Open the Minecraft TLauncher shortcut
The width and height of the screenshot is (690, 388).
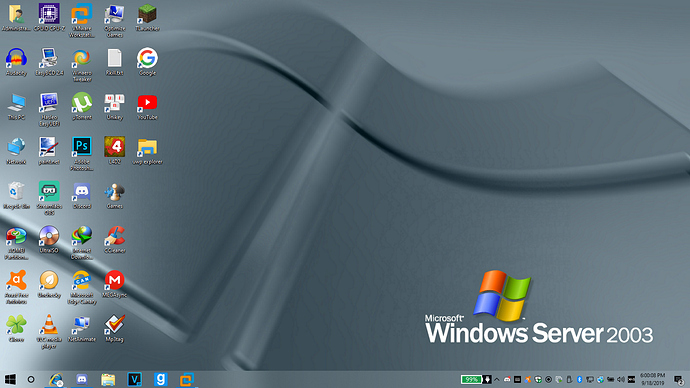[x=147, y=18]
